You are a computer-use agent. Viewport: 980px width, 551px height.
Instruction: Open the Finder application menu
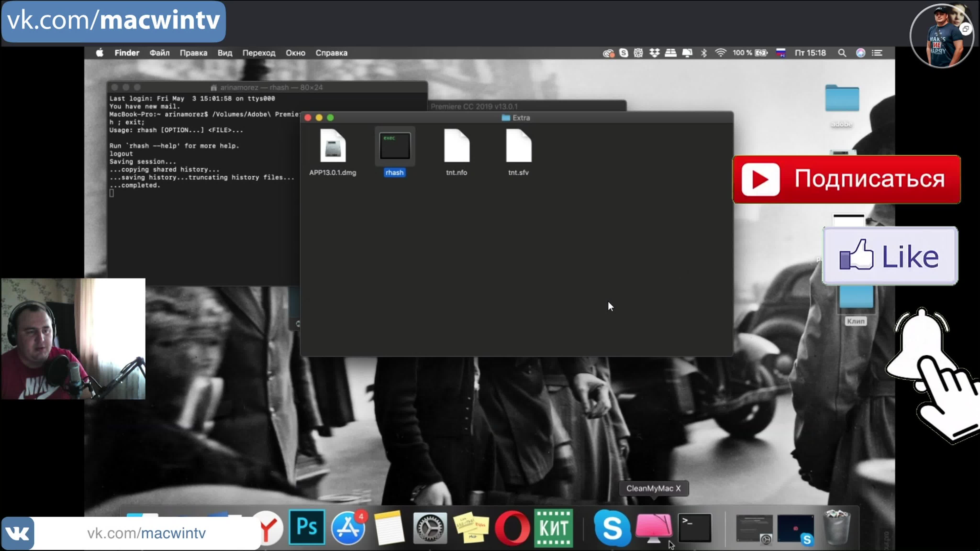point(127,53)
